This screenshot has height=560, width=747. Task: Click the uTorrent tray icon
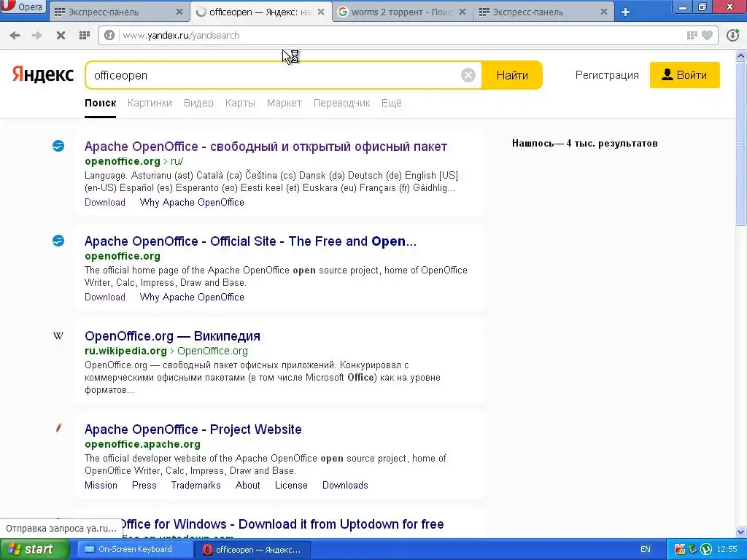706,550
